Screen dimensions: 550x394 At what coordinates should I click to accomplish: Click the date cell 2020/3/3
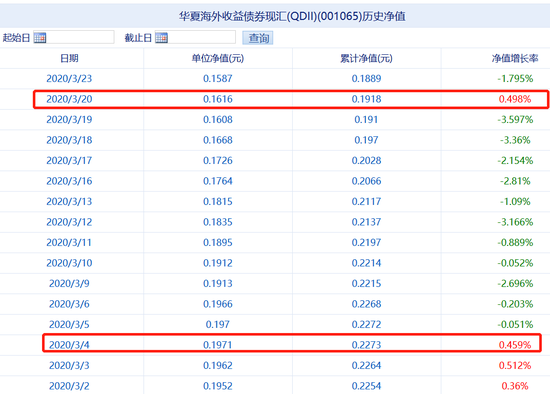69,366
